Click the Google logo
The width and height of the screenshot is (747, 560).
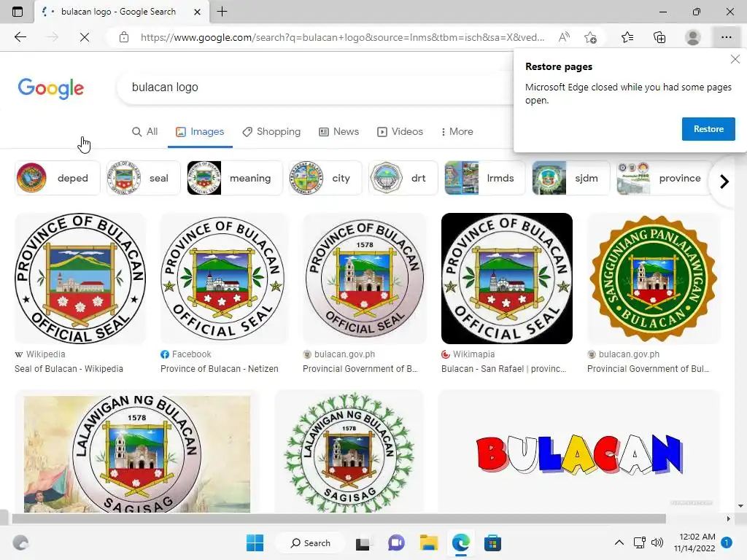tap(51, 88)
